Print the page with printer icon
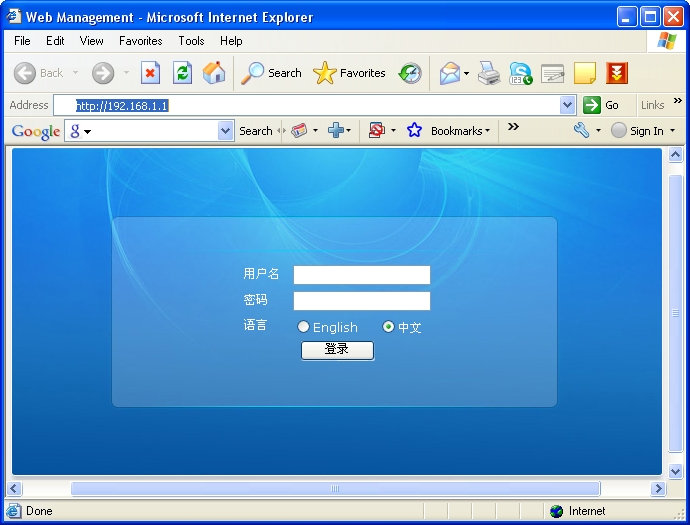690x525 pixels. pos(489,73)
